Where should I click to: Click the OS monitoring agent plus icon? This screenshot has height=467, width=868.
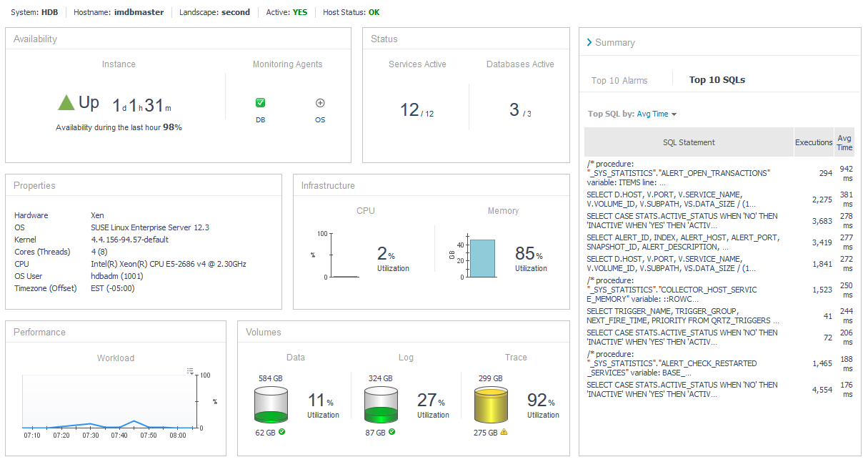(x=320, y=103)
